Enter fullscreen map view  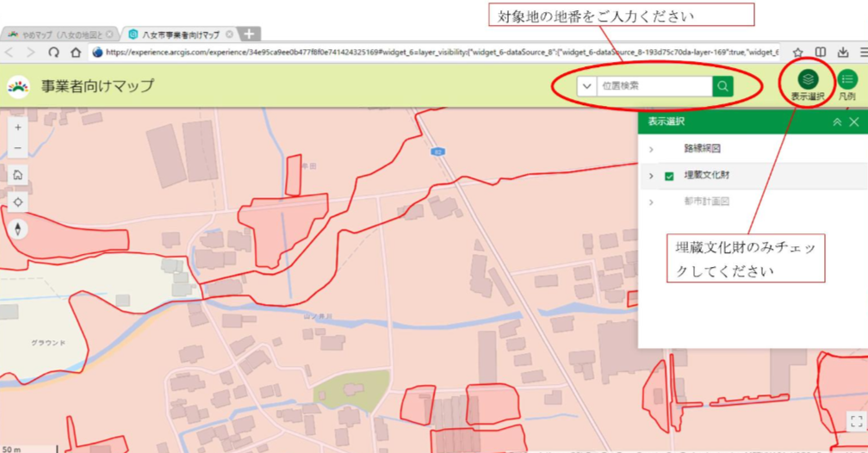(855, 421)
